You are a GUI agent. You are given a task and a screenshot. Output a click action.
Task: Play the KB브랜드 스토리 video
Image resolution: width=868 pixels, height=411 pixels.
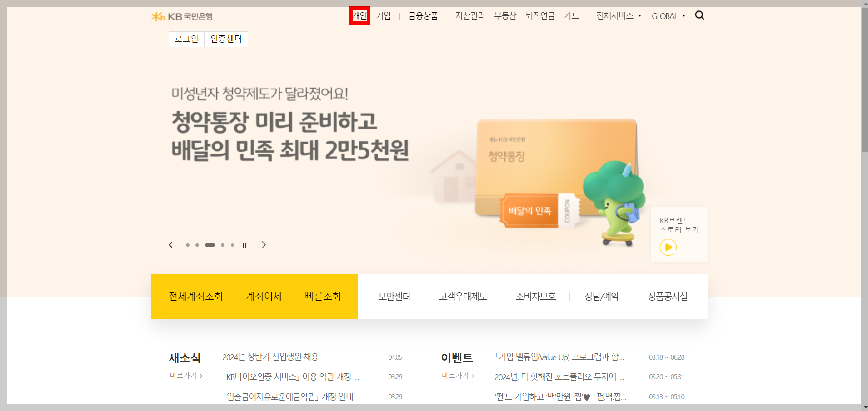tap(668, 247)
